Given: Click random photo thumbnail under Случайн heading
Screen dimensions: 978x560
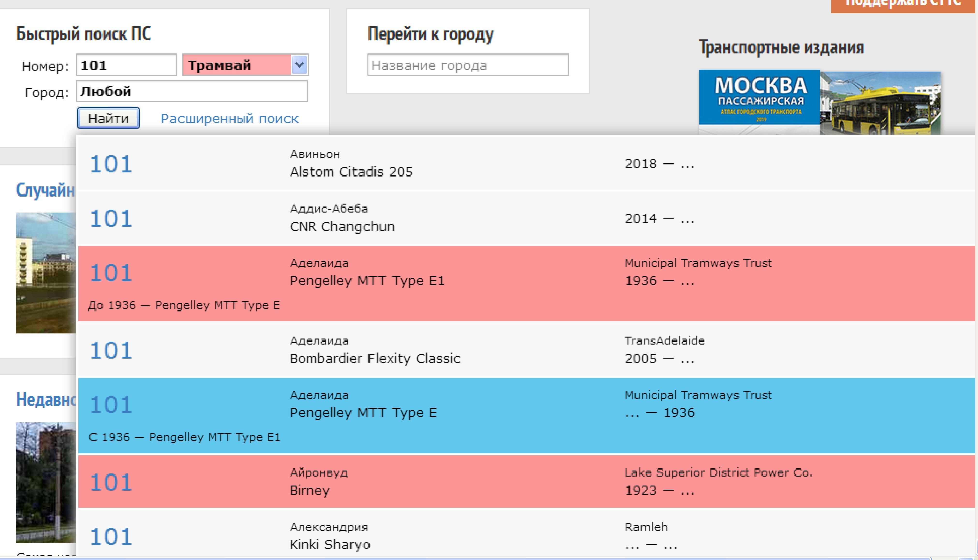Looking at the screenshot, I should (x=45, y=273).
